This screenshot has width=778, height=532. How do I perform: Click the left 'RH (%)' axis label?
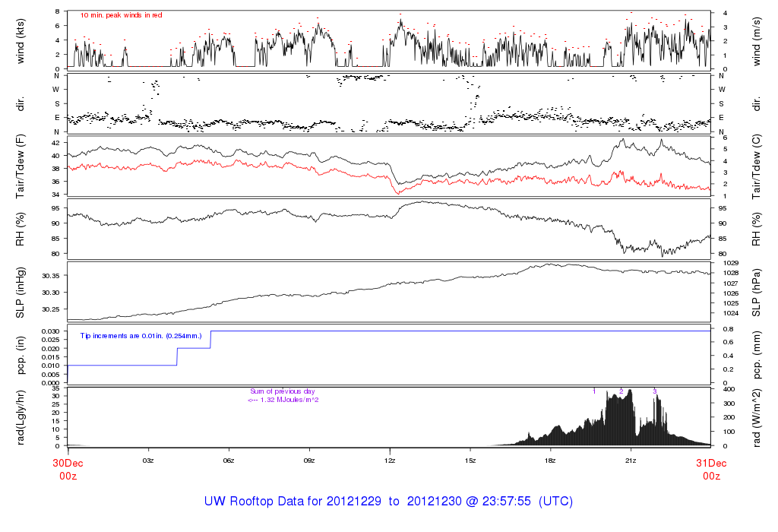(x=21, y=230)
